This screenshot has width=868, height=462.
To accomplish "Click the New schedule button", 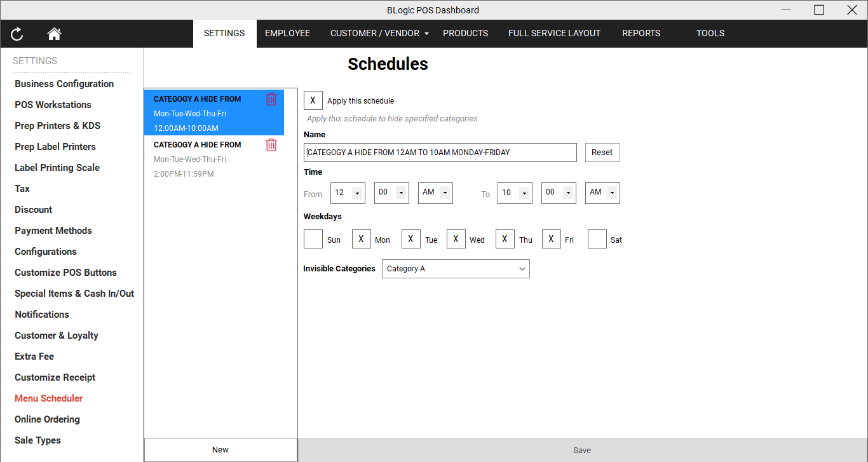I will point(220,450).
